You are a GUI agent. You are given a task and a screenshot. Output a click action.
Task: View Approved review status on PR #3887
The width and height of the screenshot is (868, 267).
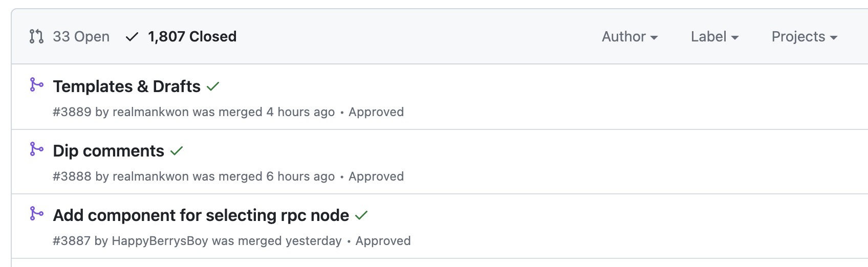tap(383, 241)
